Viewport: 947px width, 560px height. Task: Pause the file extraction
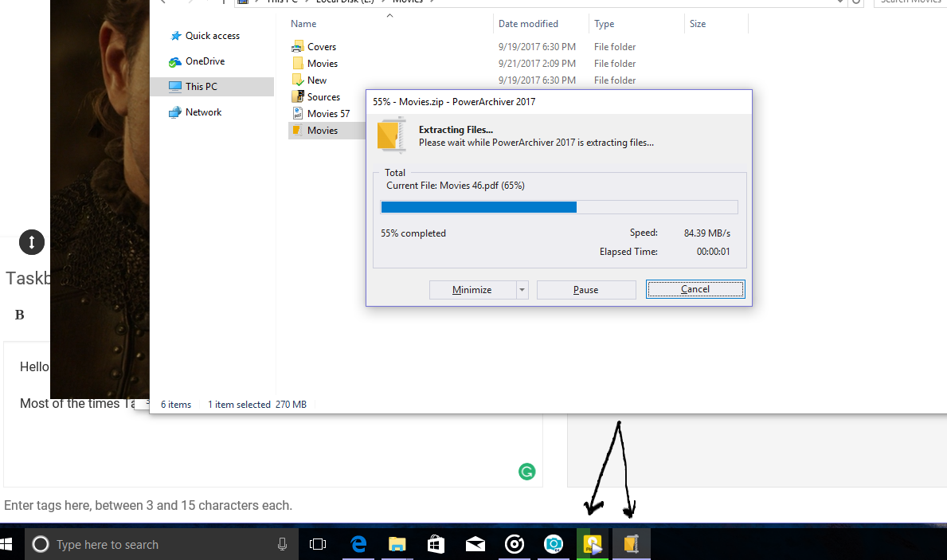585,290
